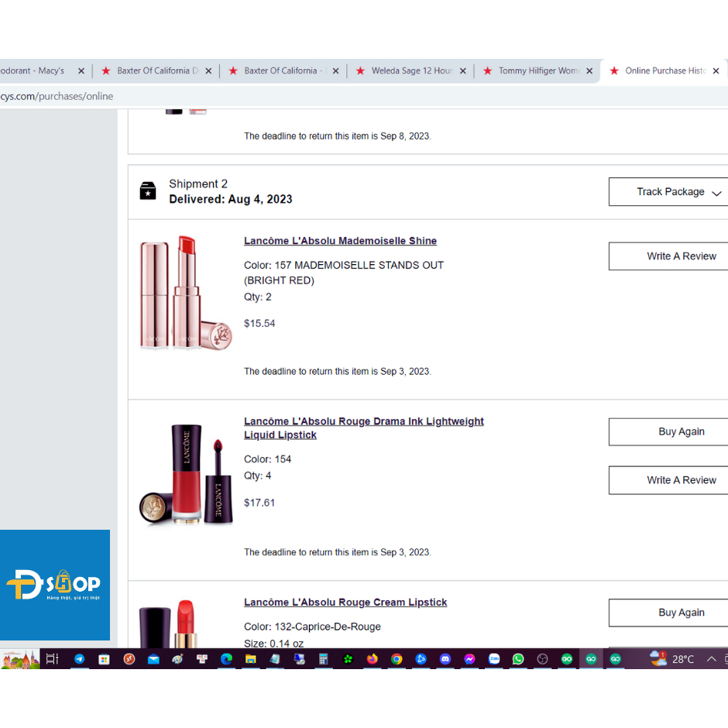Image resolution: width=728 pixels, height=728 pixels.
Task: Open the notepad-style taskbar icon
Action: tap(275, 659)
